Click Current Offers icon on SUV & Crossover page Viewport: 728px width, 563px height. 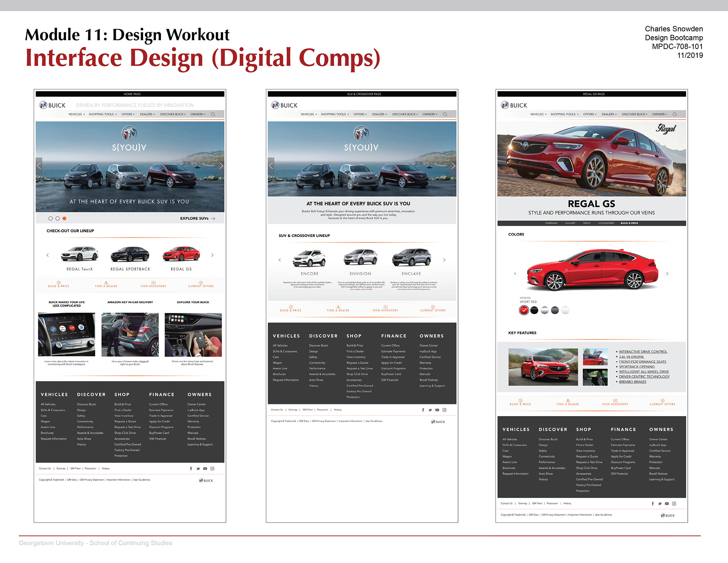pyautogui.click(x=433, y=307)
